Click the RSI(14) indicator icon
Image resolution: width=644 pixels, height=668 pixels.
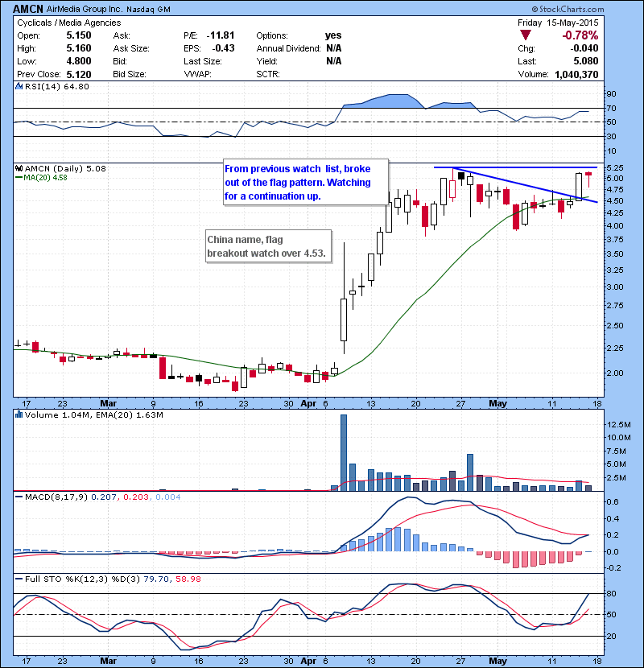tap(19, 86)
